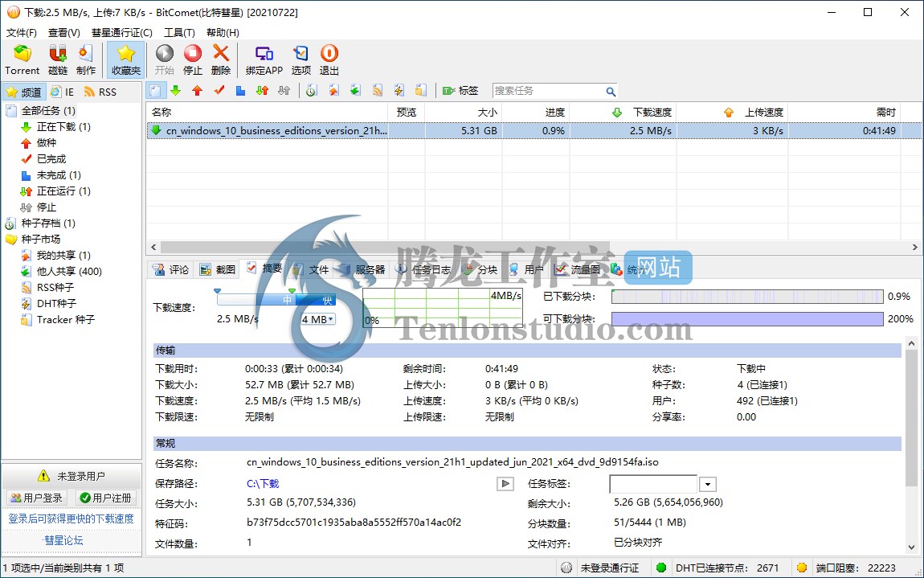924x578 pixels.
Task: Click the magnifier search icon
Action: pos(611,92)
